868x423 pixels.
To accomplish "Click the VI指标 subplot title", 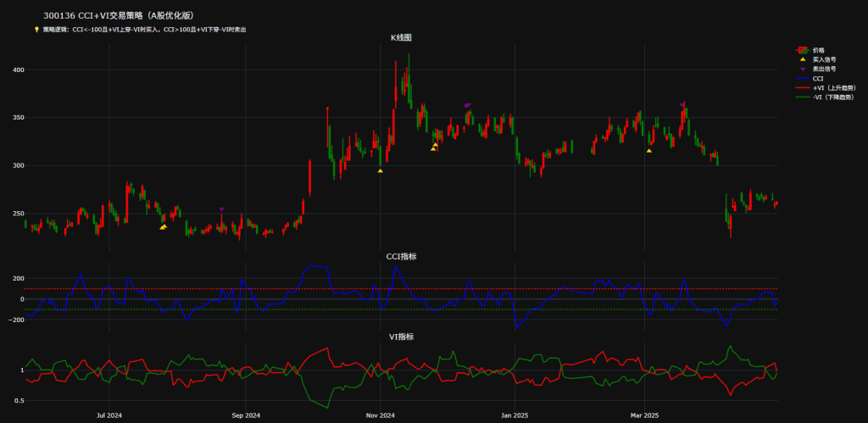I will (401, 336).
